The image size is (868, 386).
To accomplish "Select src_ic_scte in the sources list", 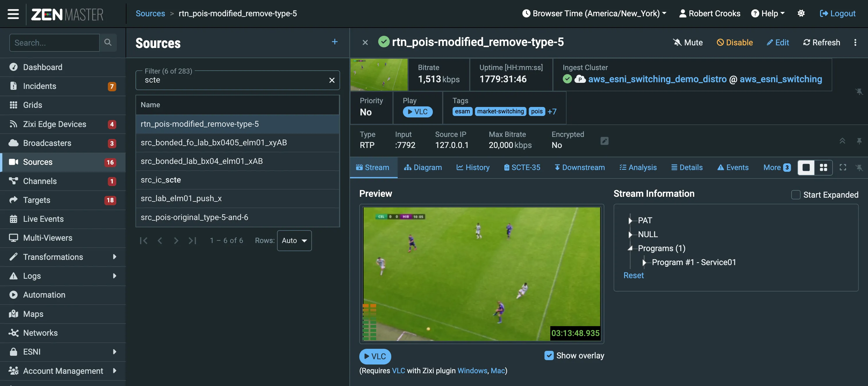I will pyautogui.click(x=237, y=180).
